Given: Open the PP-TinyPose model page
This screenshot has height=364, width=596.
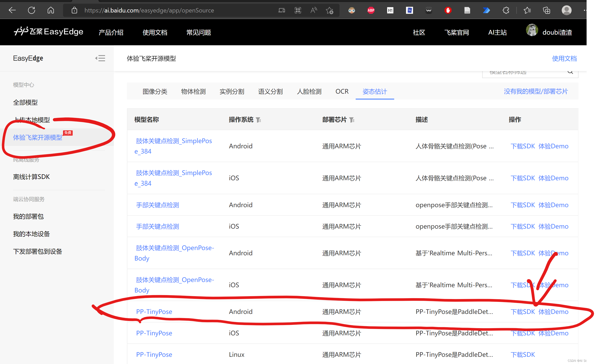Looking at the screenshot, I should tap(154, 311).
